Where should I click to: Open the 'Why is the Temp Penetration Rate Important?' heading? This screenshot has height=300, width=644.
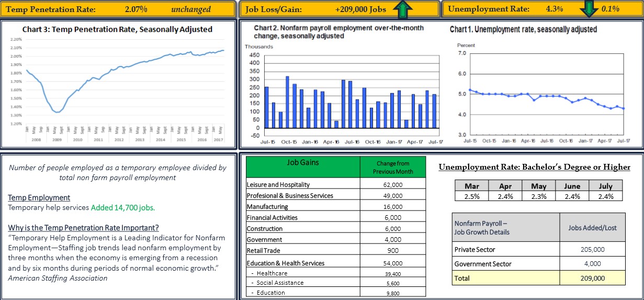click(x=83, y=227)
